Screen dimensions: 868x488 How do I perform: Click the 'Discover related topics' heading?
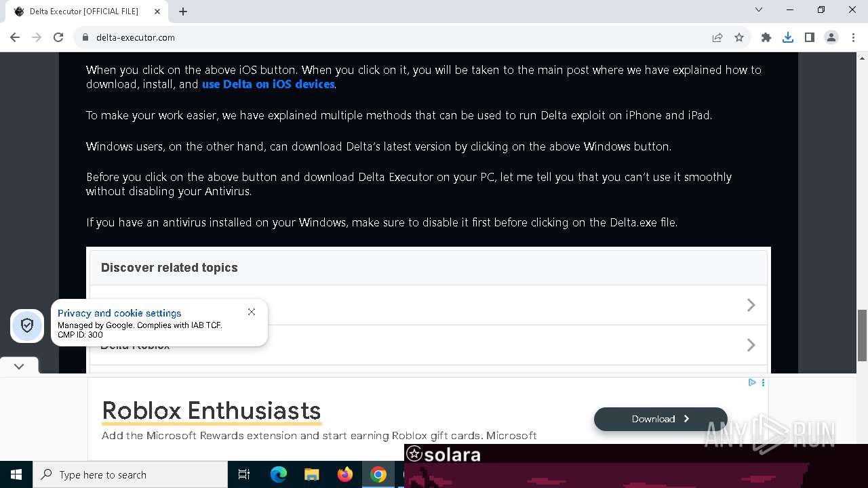click(x=170, y=268)
